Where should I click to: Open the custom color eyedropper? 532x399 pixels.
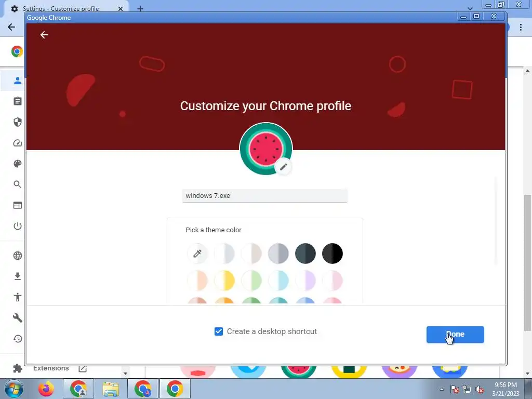[197, 254]
